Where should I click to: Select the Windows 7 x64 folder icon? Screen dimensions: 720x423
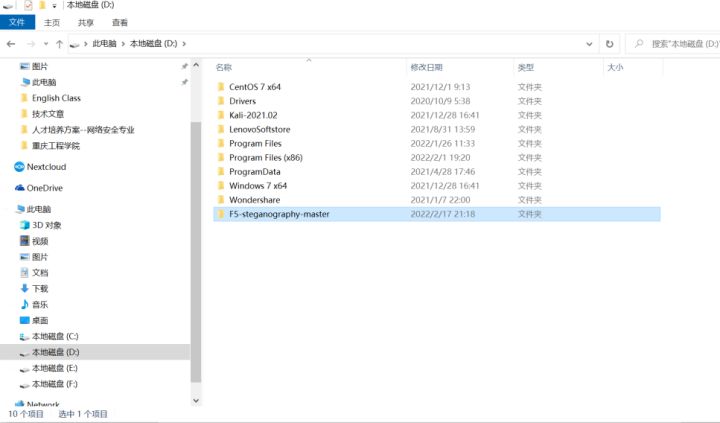coord(221,186)
